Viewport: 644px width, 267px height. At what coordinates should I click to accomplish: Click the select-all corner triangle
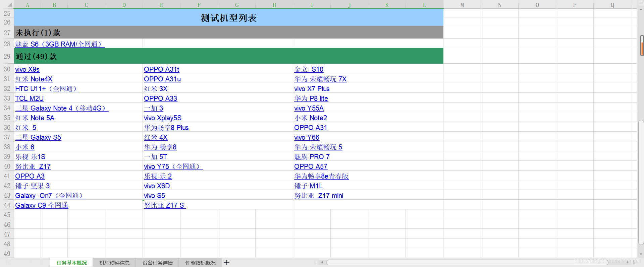[x=10, y=5]
